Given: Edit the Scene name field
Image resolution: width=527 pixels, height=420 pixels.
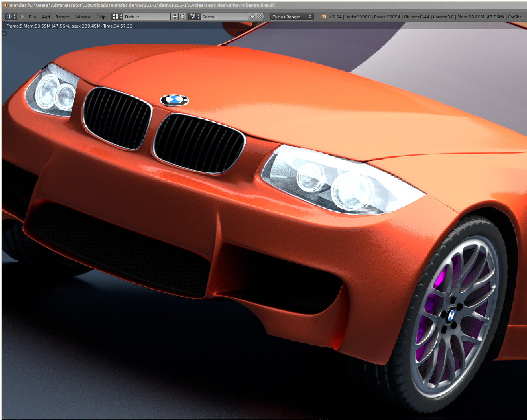Looking at the screenshot, I should click(225, 17).
